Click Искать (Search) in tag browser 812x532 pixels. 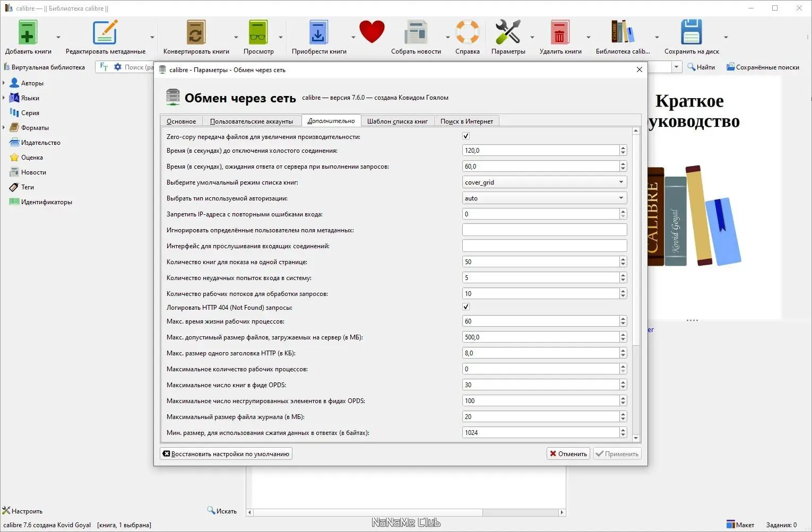(x=222, y=511)
